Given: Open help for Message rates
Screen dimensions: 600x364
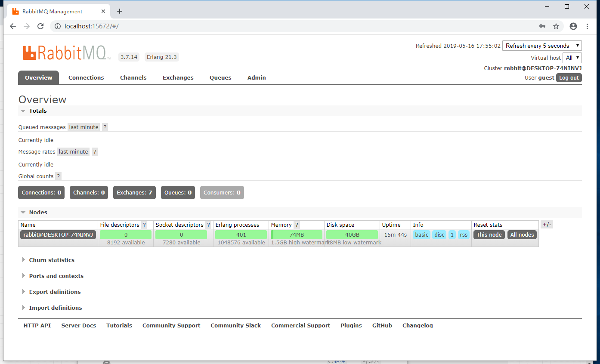Looking at the screenshot, I should 95,151.
